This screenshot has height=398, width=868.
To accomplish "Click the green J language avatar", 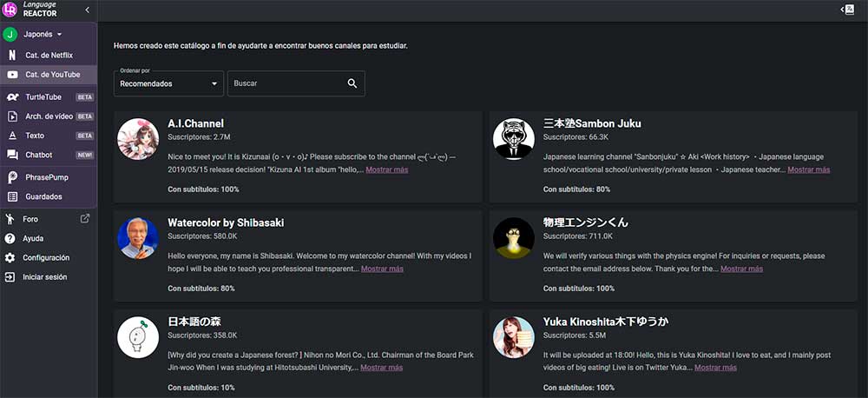I will tap(10, 35).
